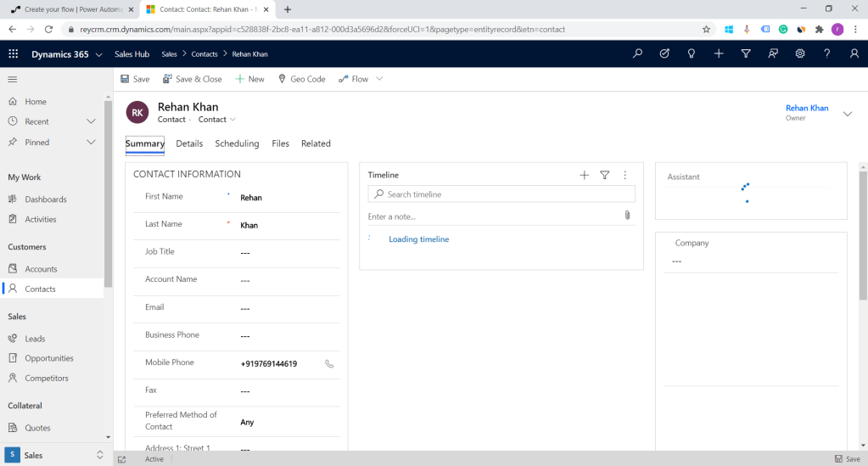The height and width of the screenshot is (466, 868).
Task: Add a timeline record with plus icon
Action: 584,175
